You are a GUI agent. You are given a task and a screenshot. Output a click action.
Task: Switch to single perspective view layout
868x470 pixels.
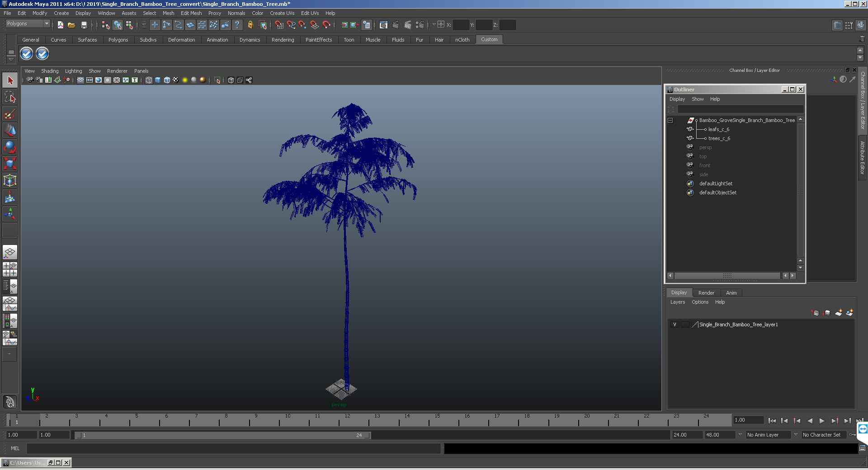pos(10,252)
